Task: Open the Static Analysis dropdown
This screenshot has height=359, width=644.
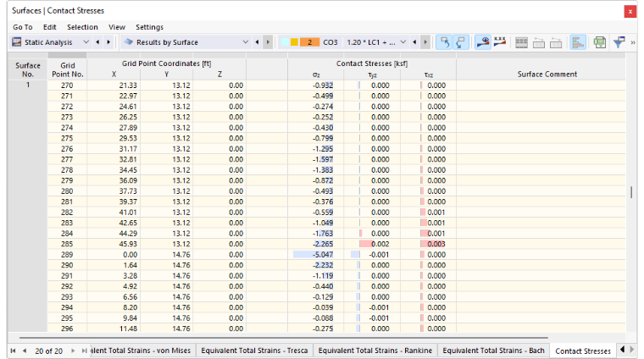Action: point(86,41)
